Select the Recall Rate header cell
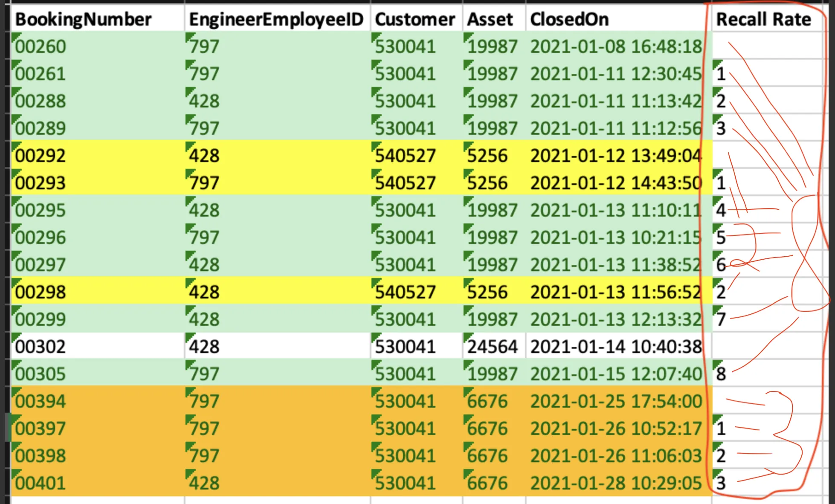Screen dimensions: 835x504 (x=763, y=19)
